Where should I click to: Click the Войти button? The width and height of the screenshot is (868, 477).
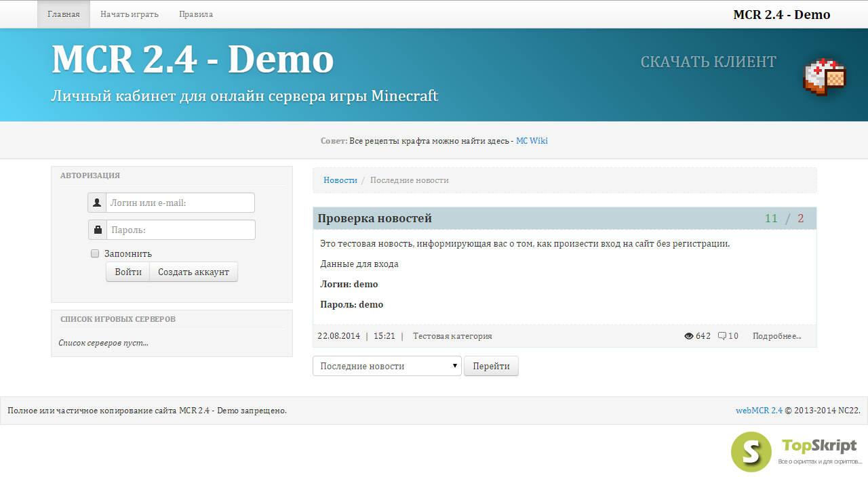(128, 272)
